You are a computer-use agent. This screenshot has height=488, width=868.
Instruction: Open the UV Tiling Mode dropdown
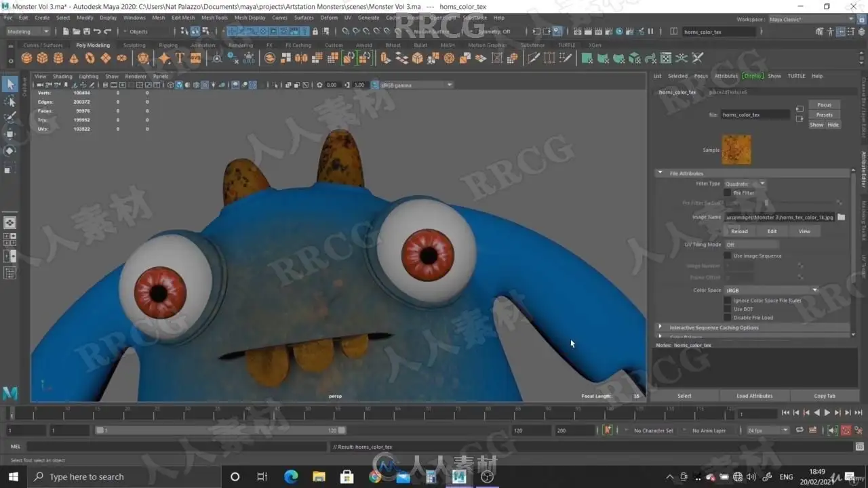click(751, 245)
